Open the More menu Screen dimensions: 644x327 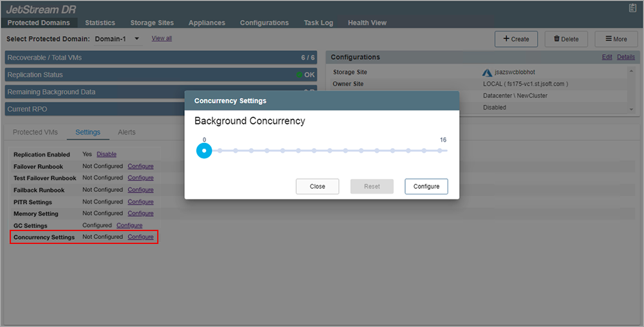[616, 39]
